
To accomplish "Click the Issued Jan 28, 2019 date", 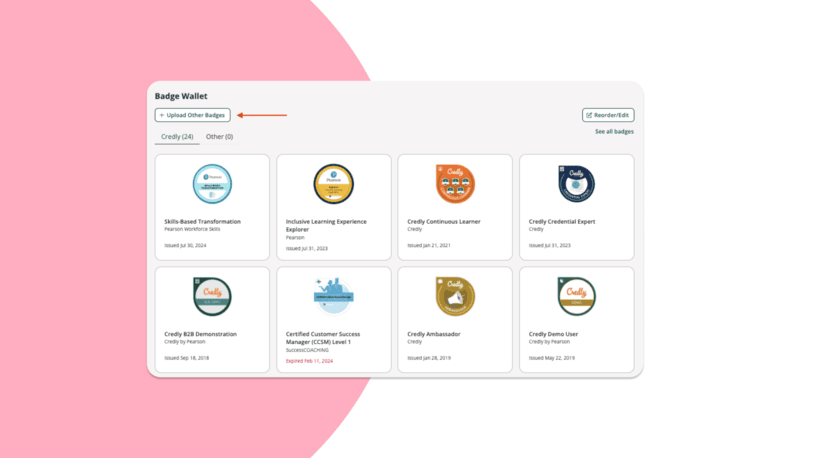I will point(429,358).
